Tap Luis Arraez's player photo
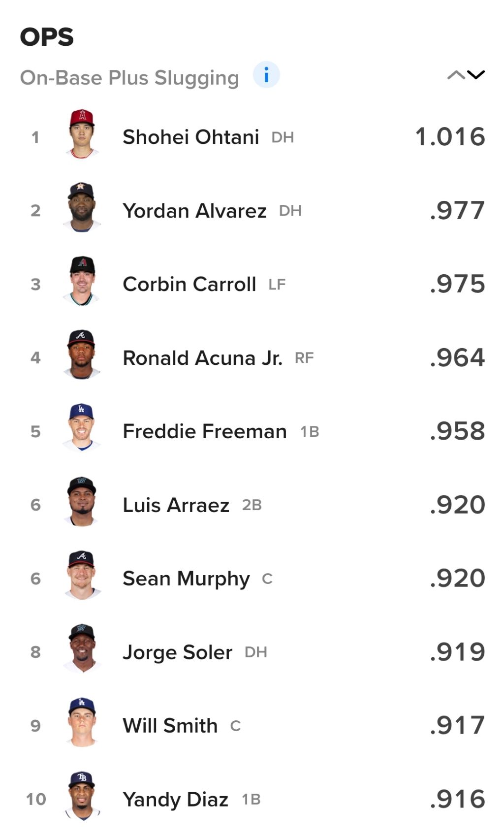 tap(82, 502)
